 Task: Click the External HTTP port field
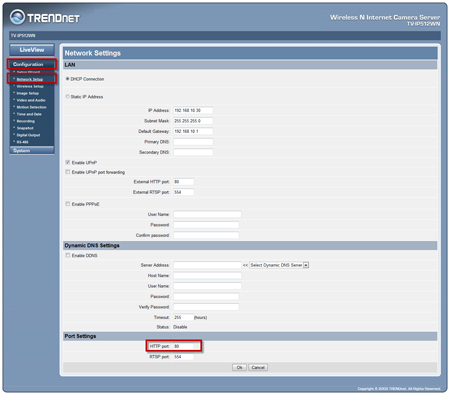coord(183,182)
